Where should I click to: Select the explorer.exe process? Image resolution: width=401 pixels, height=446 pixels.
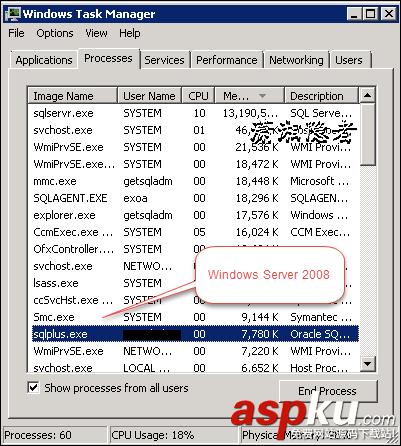[x=195, y=215]
